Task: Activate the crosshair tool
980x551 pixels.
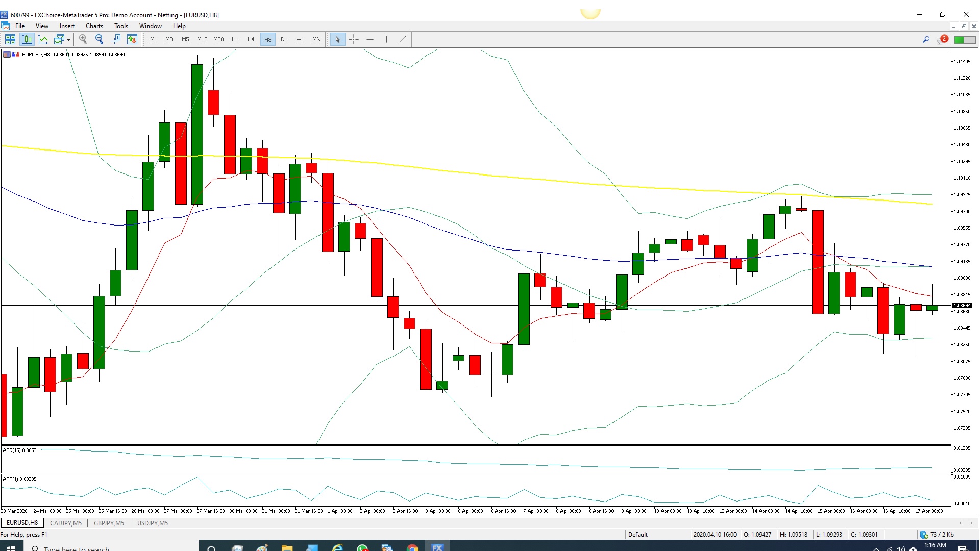Action: 354,39
